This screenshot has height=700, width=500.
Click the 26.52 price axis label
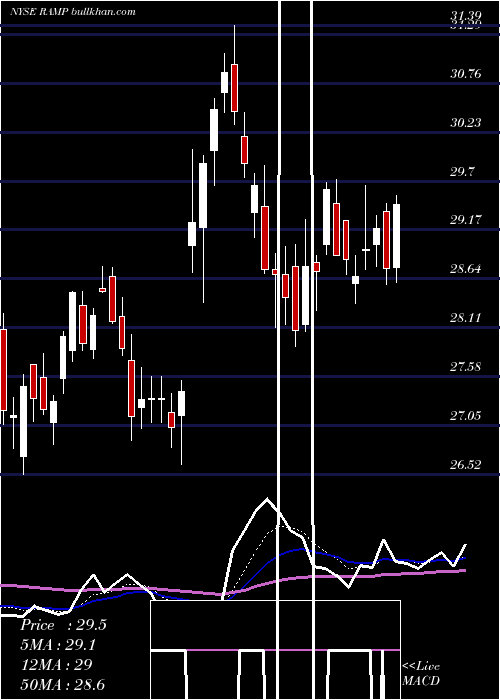[466, 465]
